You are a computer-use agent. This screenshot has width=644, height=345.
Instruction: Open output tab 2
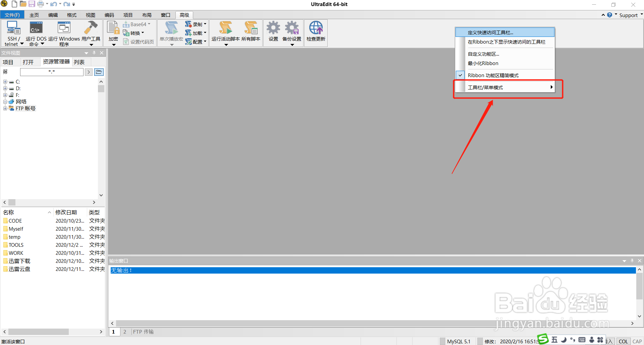click(x=125, y=332)
